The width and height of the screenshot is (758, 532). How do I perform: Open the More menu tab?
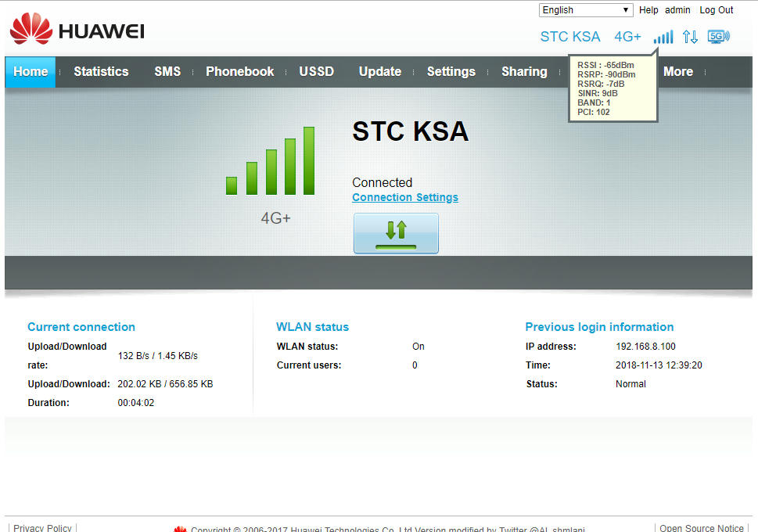(677, 71)
